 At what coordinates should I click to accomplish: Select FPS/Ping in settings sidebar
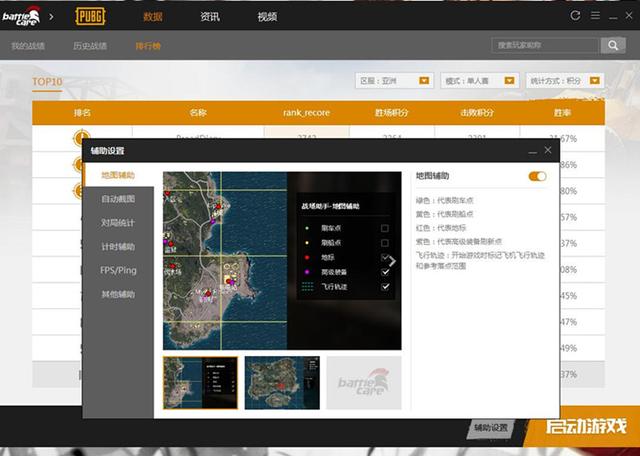(x=118, y=270)
